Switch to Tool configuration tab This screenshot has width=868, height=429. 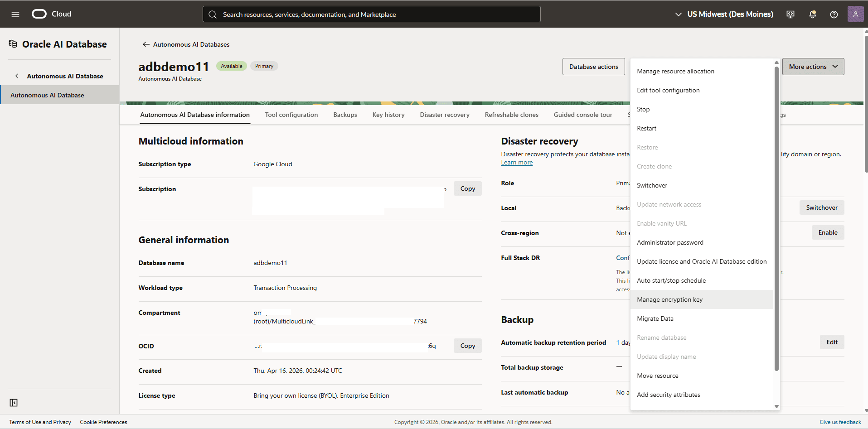coord(291,115)
